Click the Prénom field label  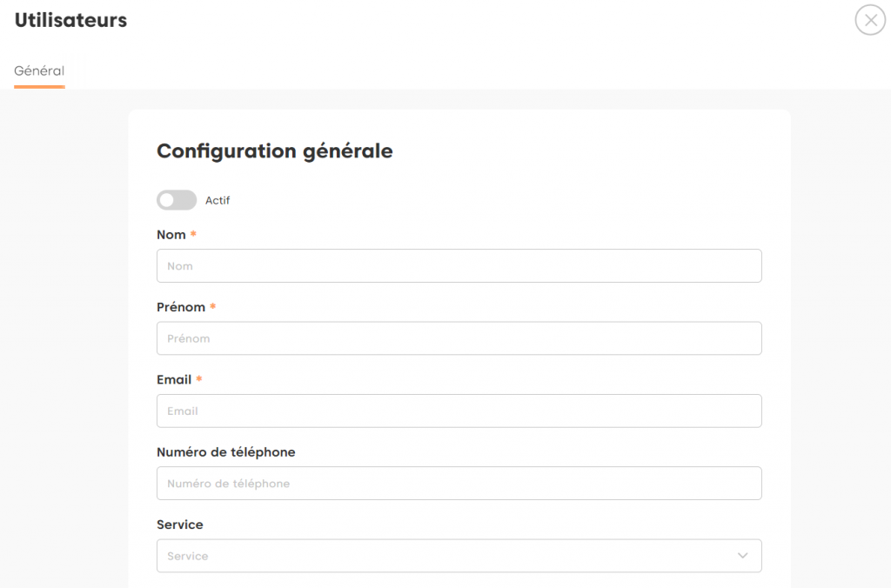[181, 307]
